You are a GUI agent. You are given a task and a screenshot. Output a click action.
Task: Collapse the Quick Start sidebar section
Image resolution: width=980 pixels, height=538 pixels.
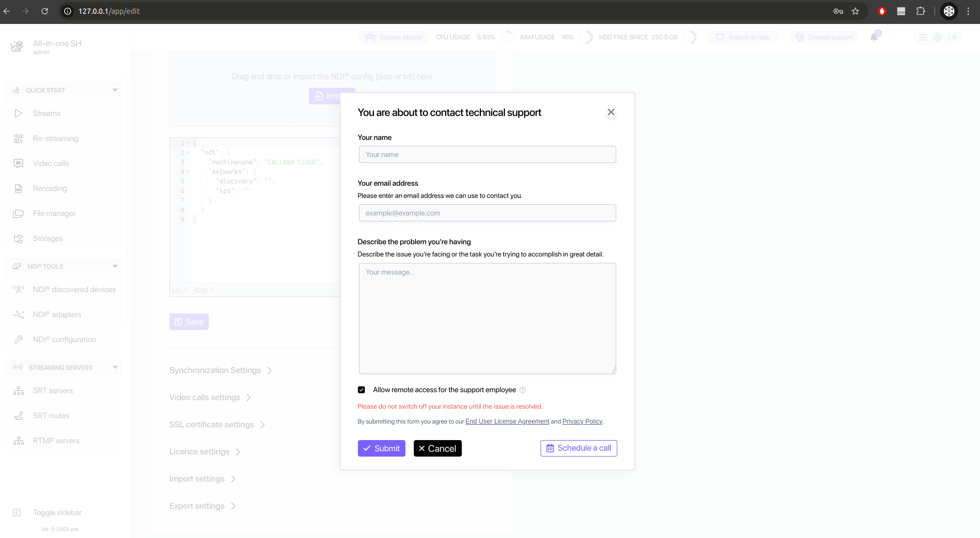point(115,90)
